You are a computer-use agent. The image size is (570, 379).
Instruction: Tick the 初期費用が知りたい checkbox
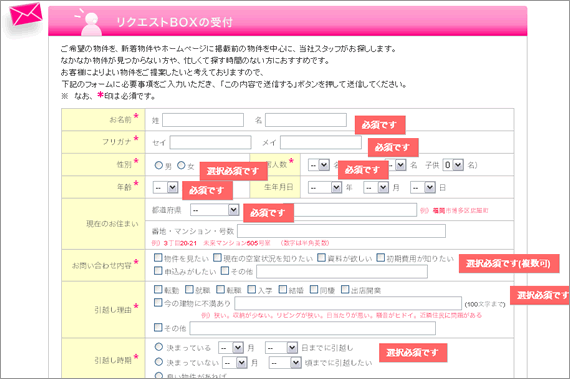point(380,258)
